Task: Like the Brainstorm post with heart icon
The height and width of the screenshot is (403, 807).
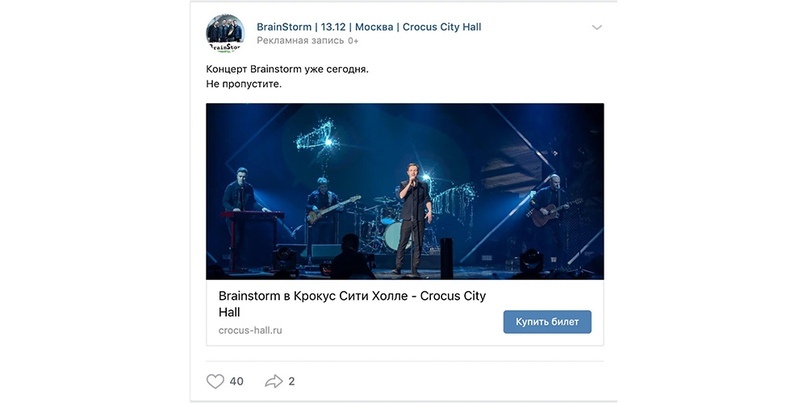Action: click(215, 381)
